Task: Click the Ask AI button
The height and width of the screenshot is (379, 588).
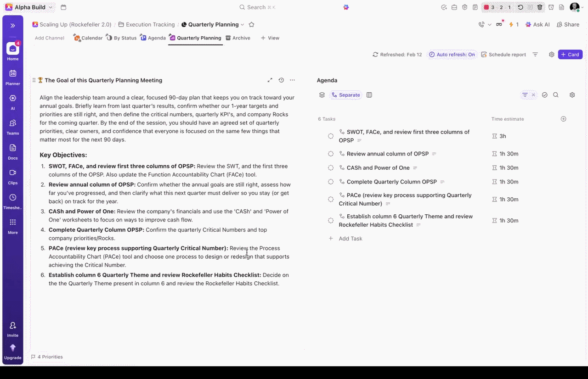Action: (537, 25)
